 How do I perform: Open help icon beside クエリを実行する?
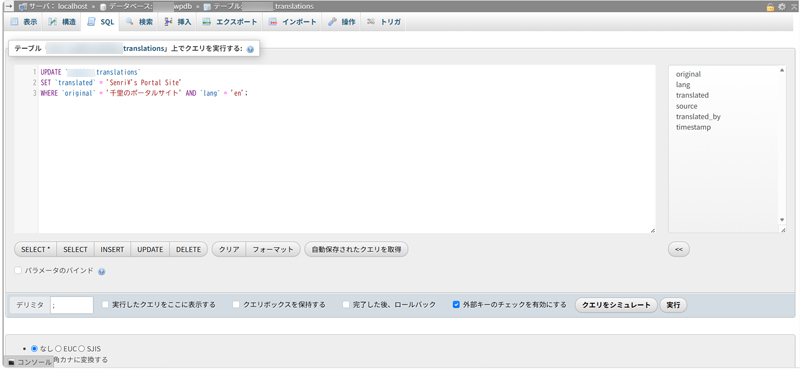coord(250,50)
